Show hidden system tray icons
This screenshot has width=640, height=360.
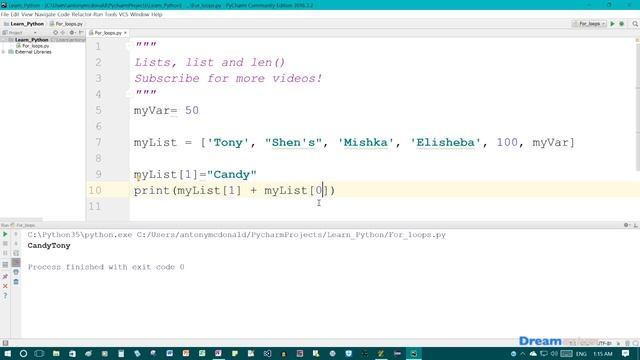(523, 353)
